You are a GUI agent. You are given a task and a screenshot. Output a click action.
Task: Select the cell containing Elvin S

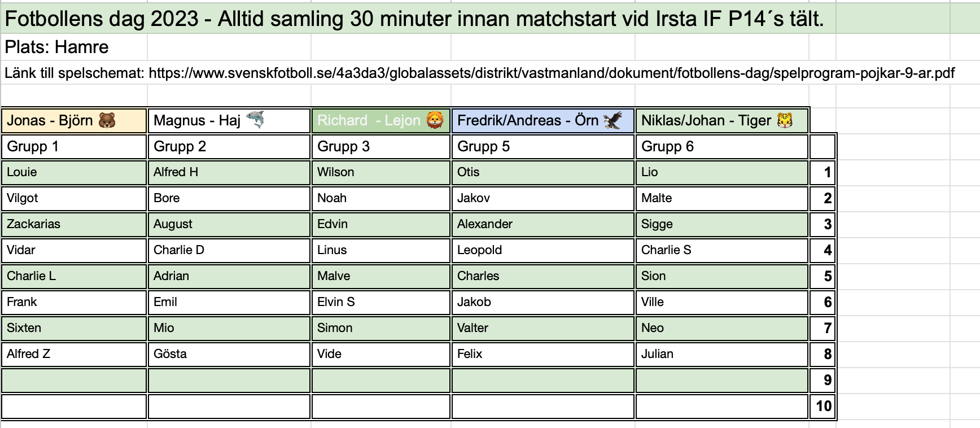click(x=381, y=302)
